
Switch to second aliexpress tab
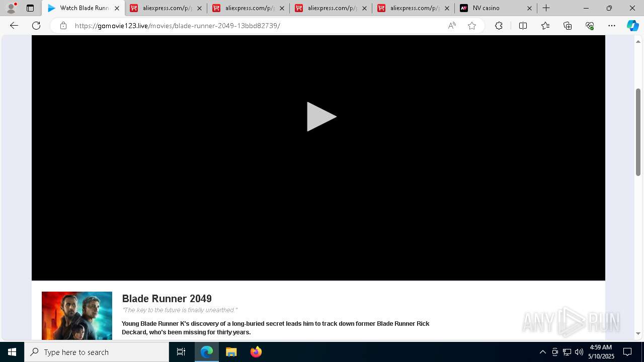click(x=249, y=8)
